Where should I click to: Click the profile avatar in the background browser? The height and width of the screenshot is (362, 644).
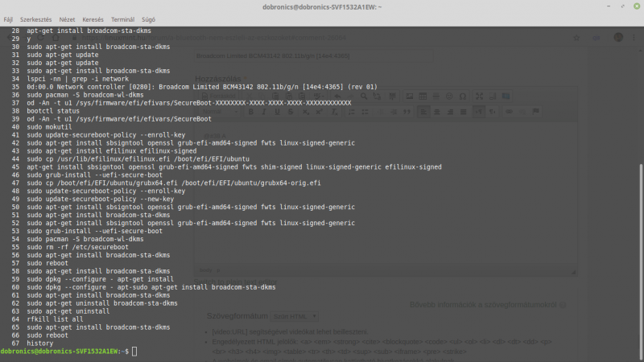point(618,37)
